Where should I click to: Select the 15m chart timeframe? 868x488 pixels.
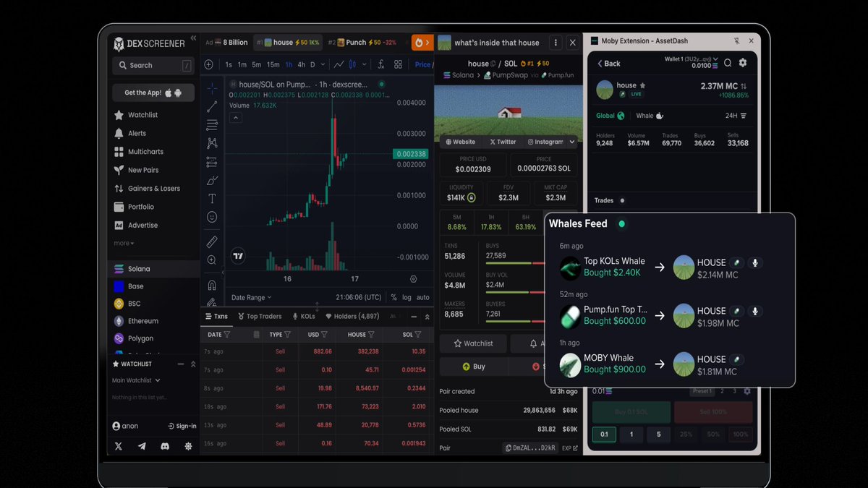click(273, 64)
